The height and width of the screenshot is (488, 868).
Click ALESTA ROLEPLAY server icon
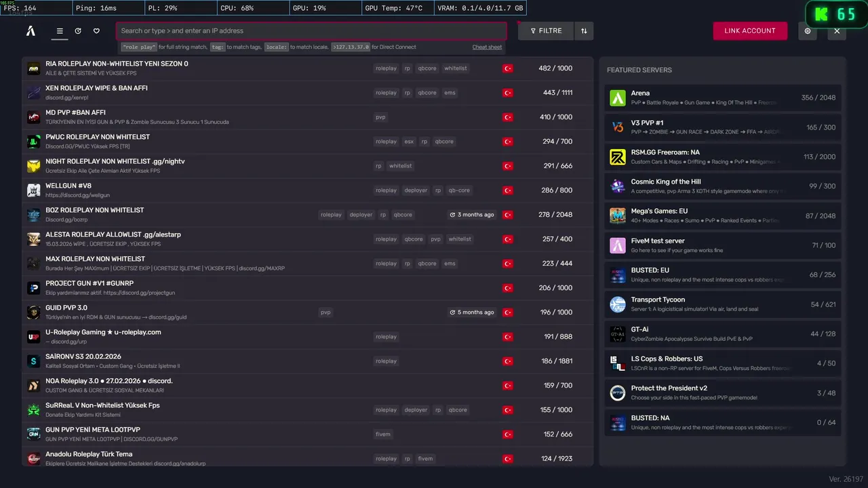(34, 239)
